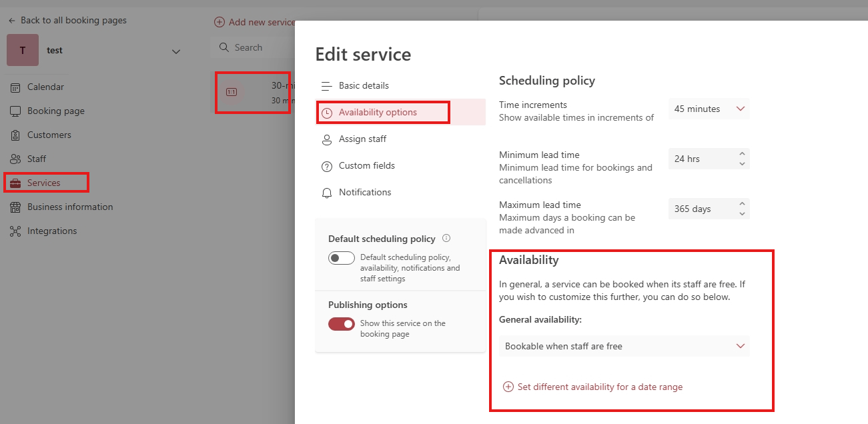Go back to all booking pages
This screenshot has height=424, width=868.
tap(67, 20)
